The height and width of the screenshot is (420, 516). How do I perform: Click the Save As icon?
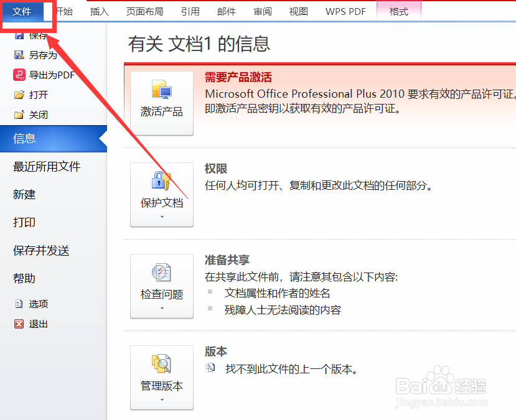pos(19,55)
